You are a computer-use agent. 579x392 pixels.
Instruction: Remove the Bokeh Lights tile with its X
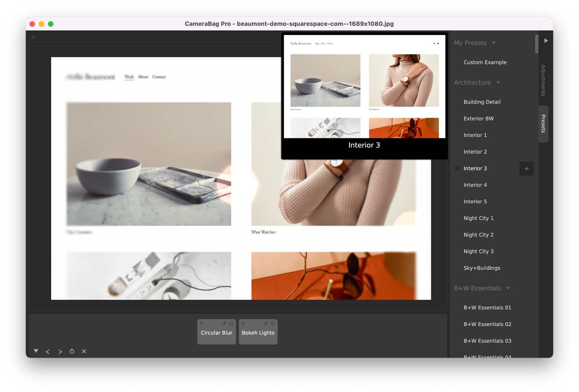pyautogui.click(x=243, y=323)
